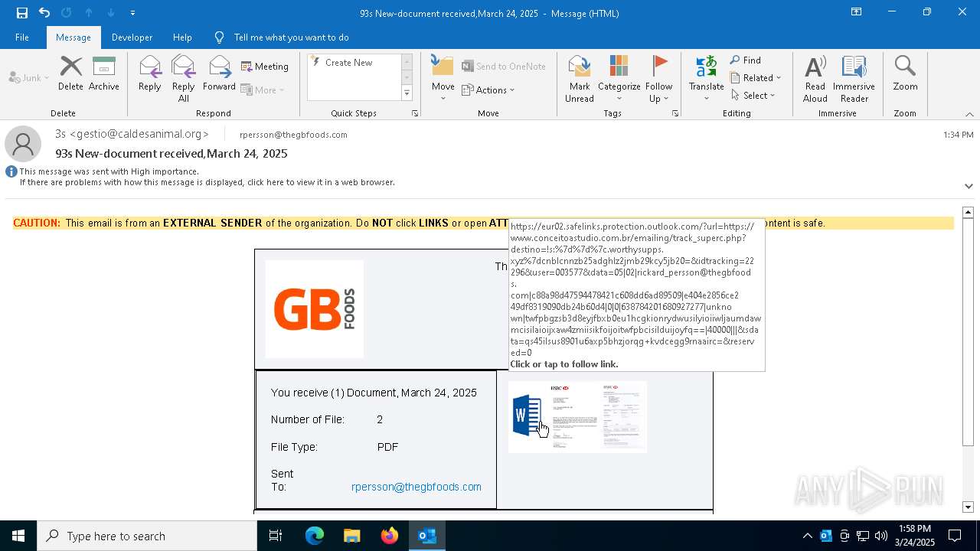Open the Tags dialog launcher
The width and height of the screenshot is (980, 551).
pos(675,113)
